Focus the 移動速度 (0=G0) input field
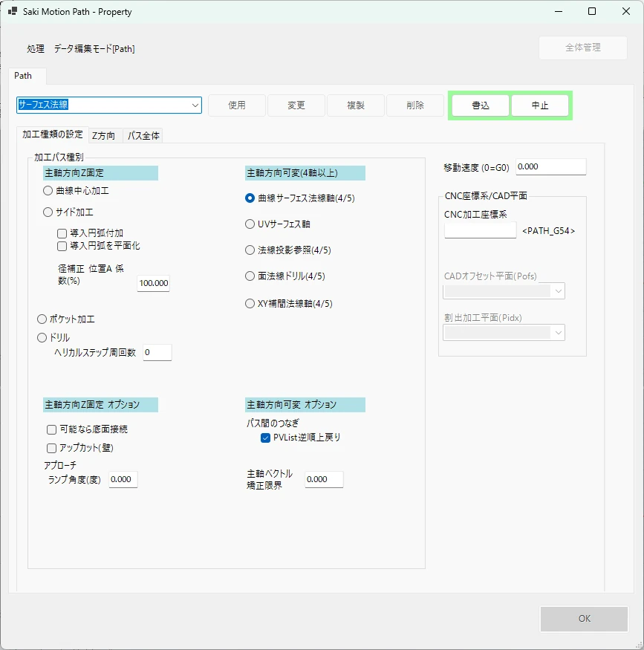Viewport: 644px width, 650px height. coord(551,166)
